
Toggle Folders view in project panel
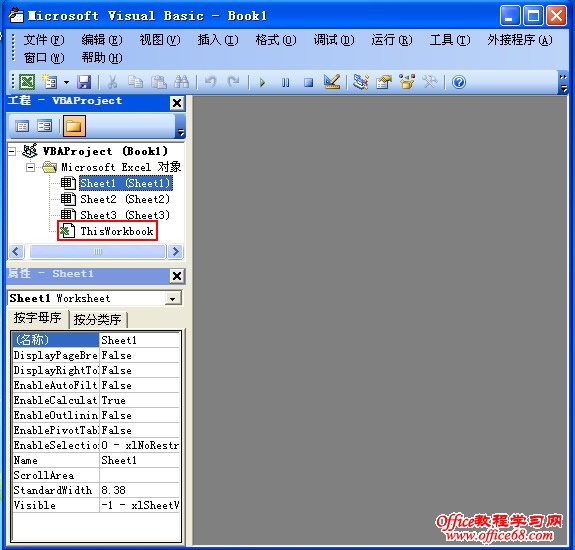[x=74, y=126]
